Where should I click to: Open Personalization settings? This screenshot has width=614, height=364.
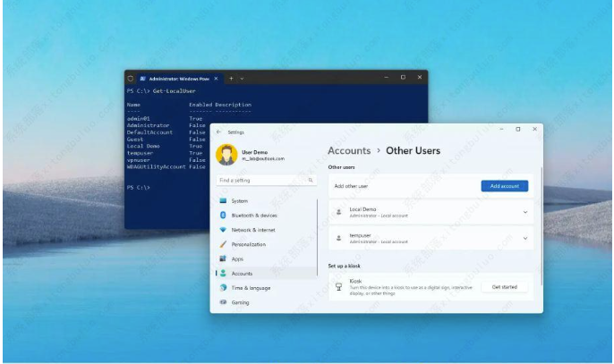pyautogui.click(x=267, y=244)
